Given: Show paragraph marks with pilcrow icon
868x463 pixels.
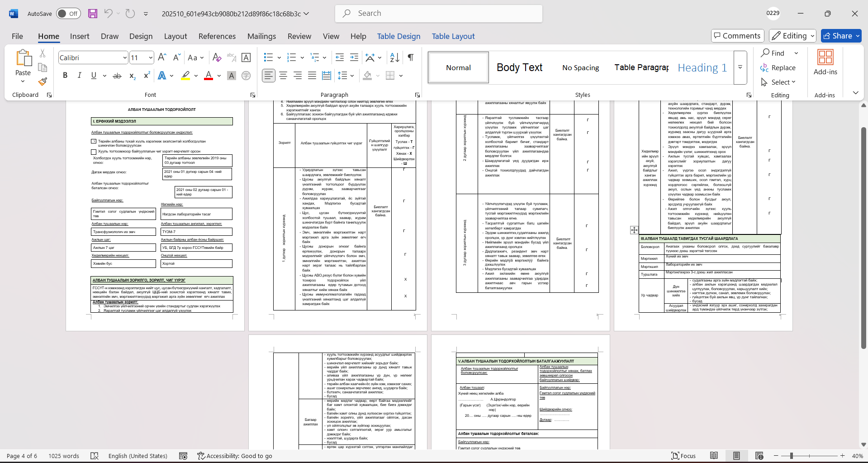Looking at the screenshot, I should [411, 57].
